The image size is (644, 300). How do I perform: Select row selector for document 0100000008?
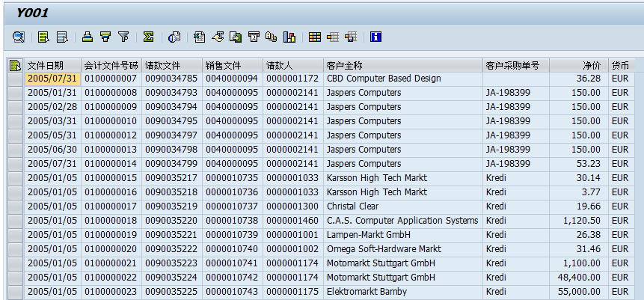click(16, 93)
